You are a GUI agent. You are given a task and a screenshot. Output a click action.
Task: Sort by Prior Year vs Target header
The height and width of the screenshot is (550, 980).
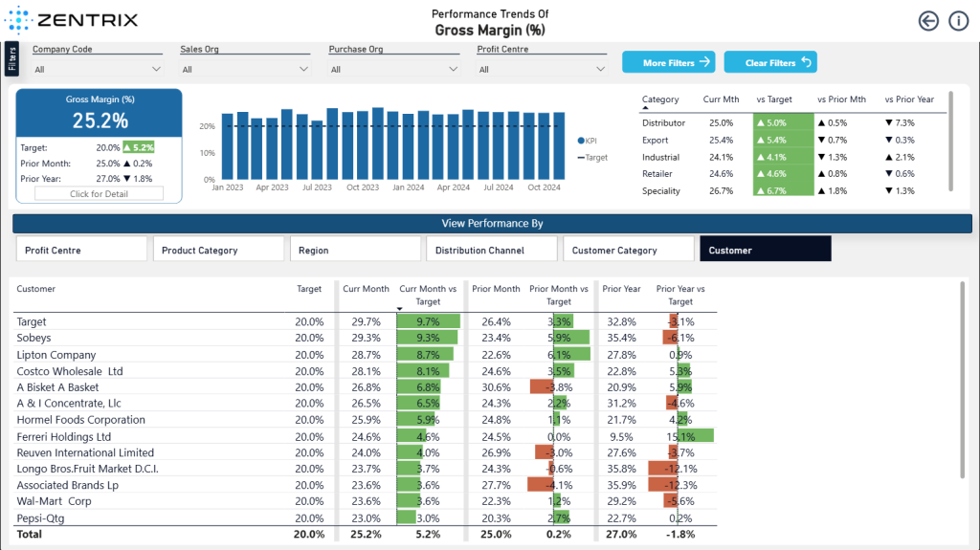point(680,295)
